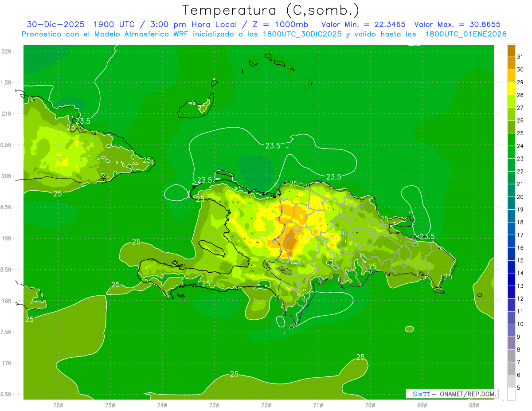The height and width of the screenshot is (411, 532).
Task: Click the 22N latitude axis label
Action: click(7, 51)
